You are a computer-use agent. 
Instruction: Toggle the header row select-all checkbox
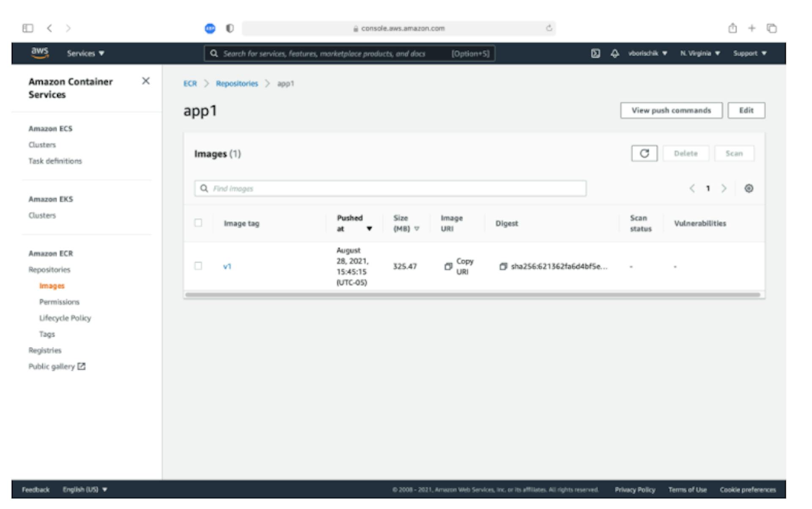click(198, 224)
